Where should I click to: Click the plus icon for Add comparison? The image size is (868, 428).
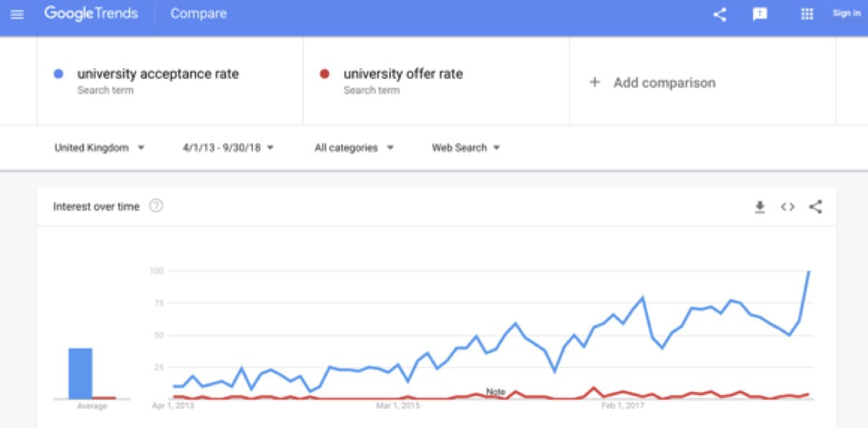tap(594, 82)
